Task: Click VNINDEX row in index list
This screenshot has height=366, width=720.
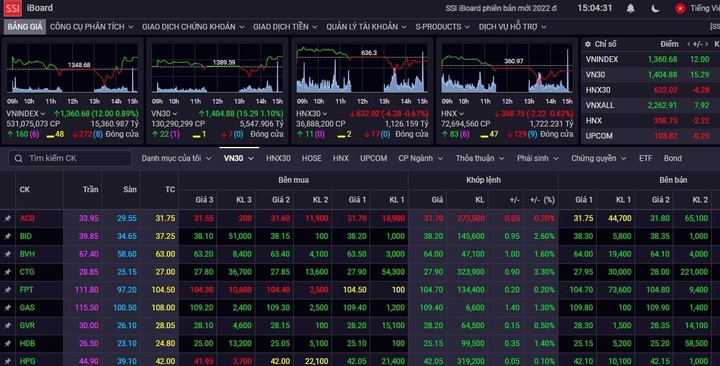Action: click(x=651, y=59)
